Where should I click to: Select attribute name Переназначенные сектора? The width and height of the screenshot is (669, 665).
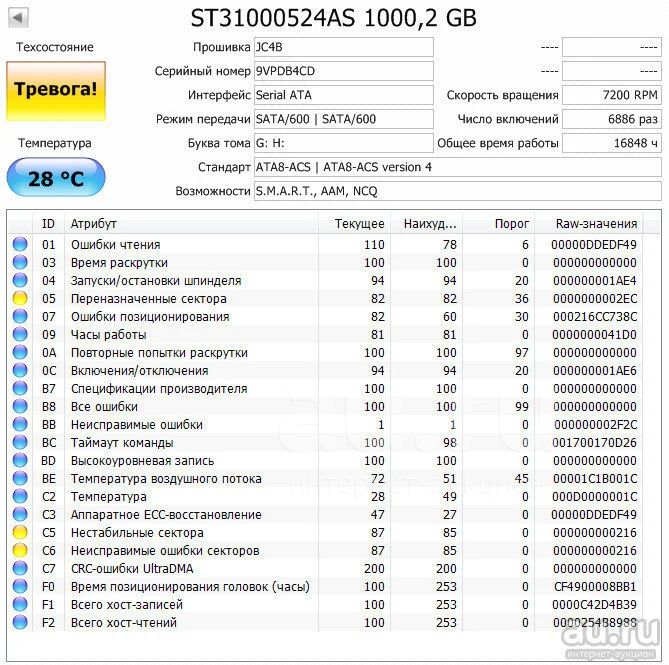[x=148, y=299]
